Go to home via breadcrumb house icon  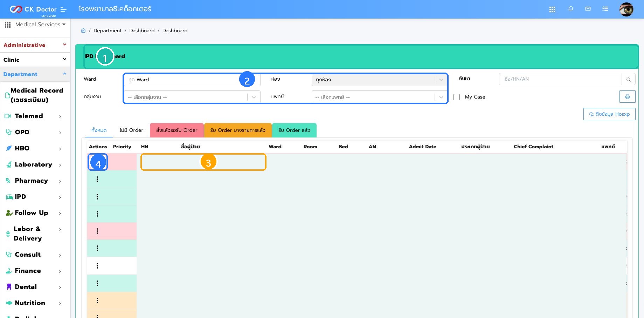tap(83, 31)
